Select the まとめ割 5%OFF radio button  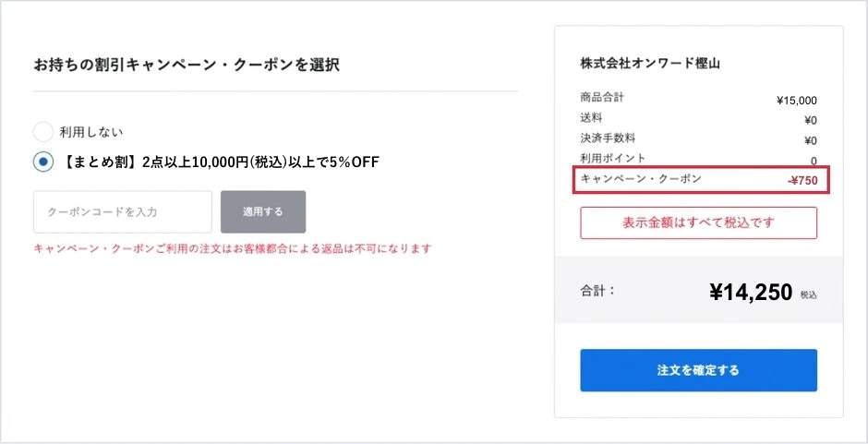tap(43, 162)
